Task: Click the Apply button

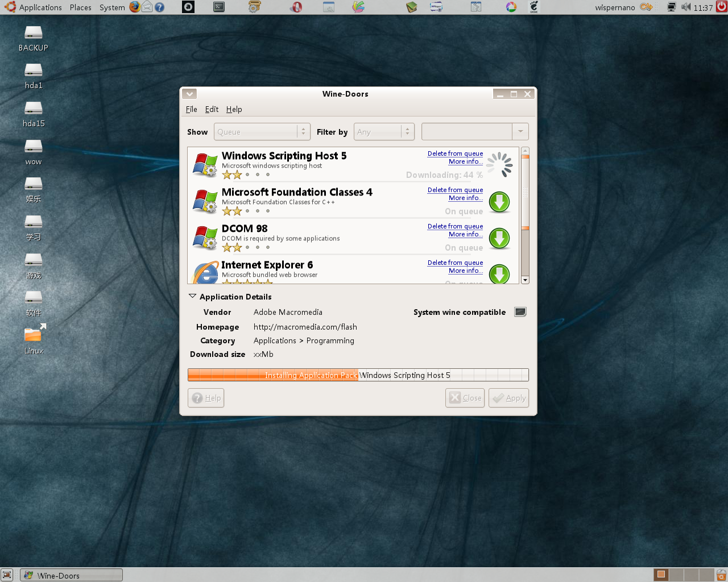Action: [508, 398]
